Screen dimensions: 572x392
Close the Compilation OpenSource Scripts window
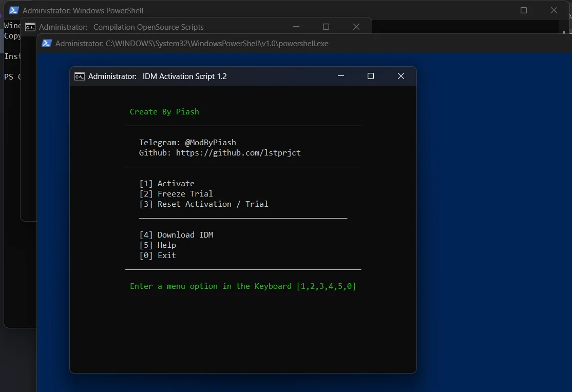[x=356, y=27]
